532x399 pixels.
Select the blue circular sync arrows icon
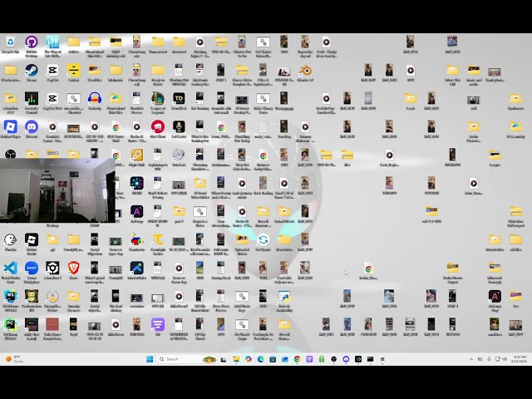[x=263, y=240]
